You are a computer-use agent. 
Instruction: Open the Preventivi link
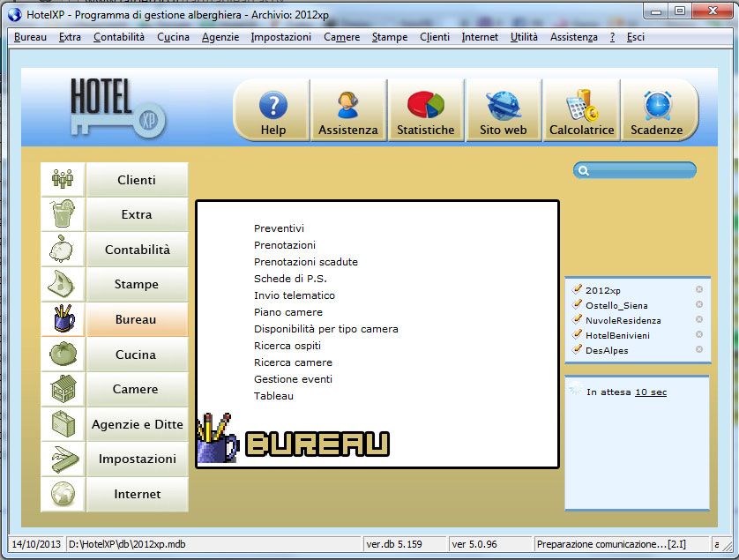[x=279, y=228]
